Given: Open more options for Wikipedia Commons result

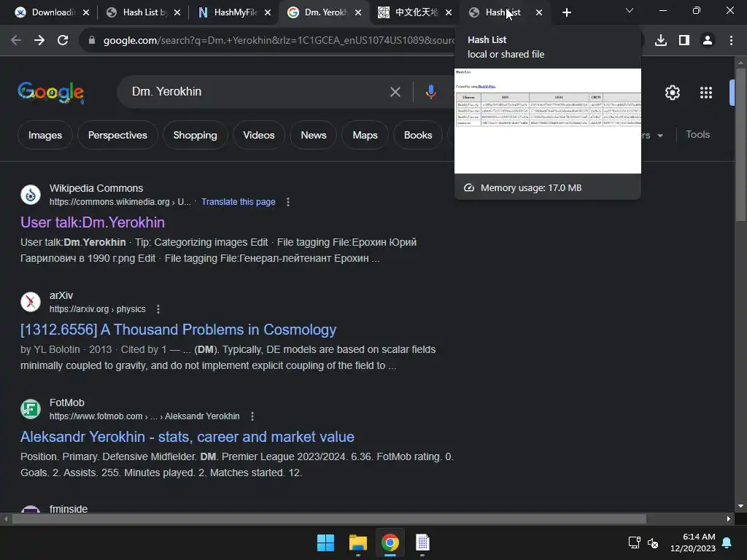Looking at the screenshot, I should 287,202.
